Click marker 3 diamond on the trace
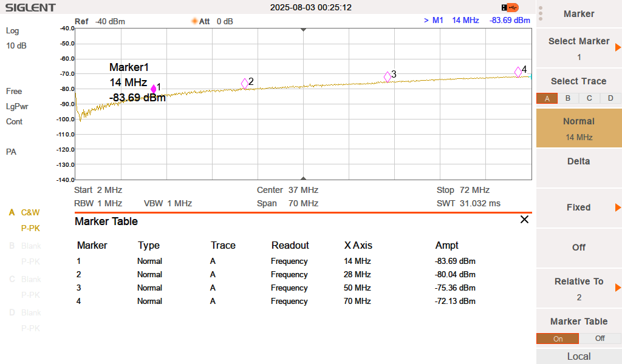This screenshot has width=622, height=364. 388,77
